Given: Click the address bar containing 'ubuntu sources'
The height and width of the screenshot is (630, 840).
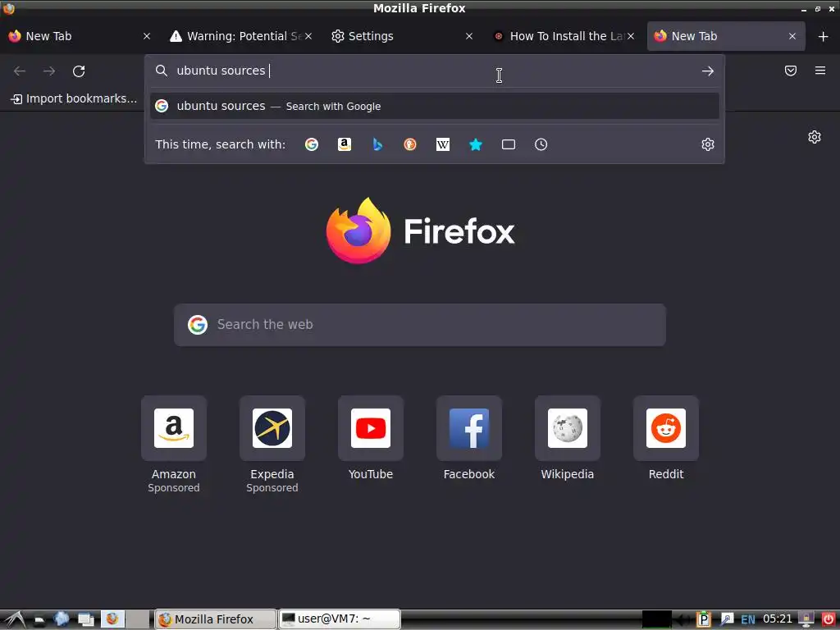Looking at the screenshot, I should coord(434,71).
